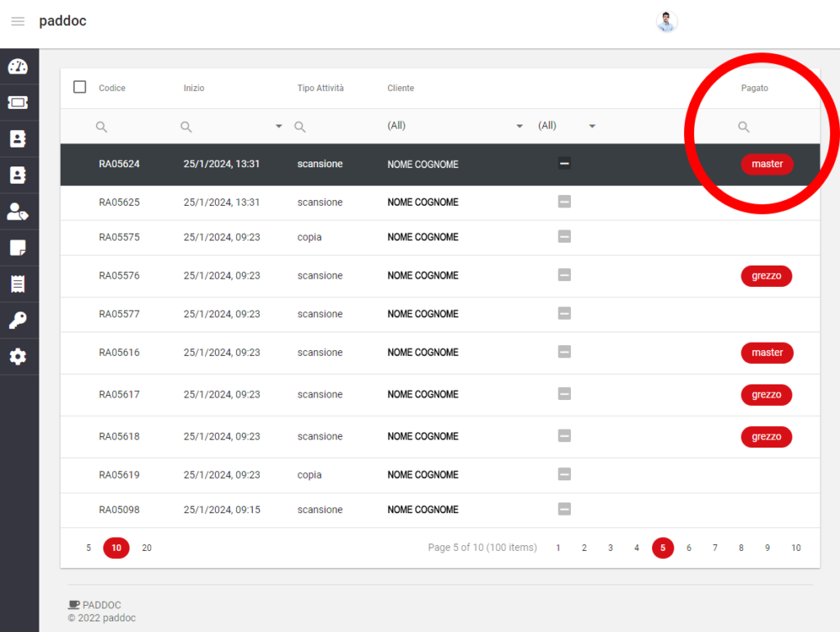Open the key sidebar icon

point(18,320)
